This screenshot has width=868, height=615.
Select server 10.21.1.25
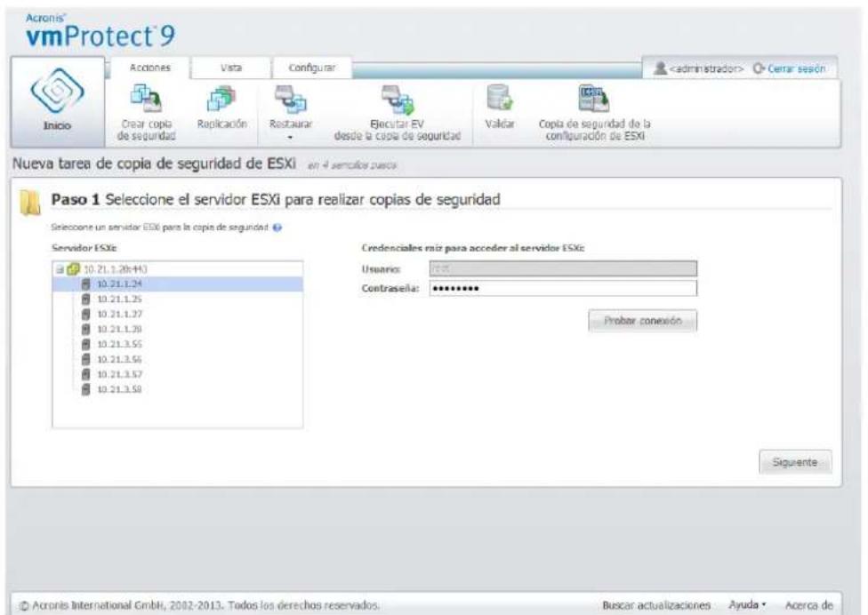[x=119, y=300]
